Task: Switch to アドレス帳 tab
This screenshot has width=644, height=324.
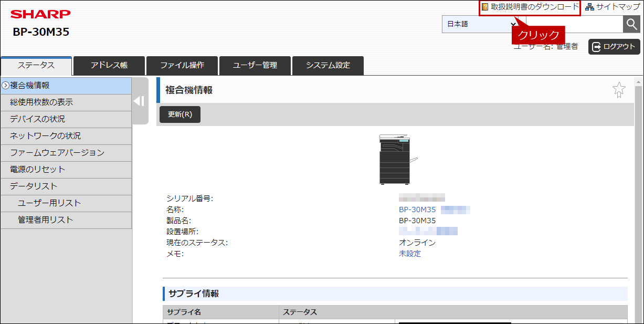Action: [x=109, y=66]
